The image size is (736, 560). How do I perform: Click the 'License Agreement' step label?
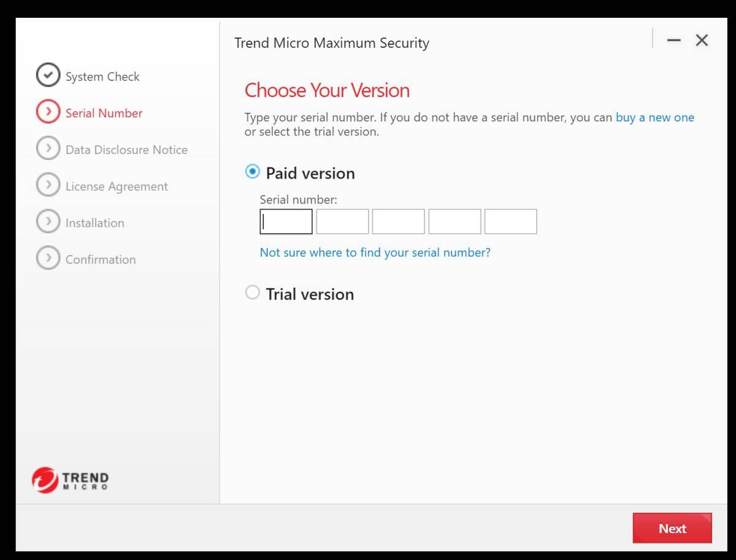(x=117, y=186)
